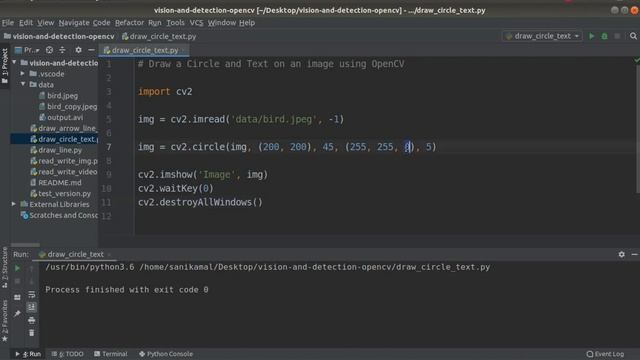Restore layout icon in Run panel
The image size is (640, 360).
coord(17,297)
